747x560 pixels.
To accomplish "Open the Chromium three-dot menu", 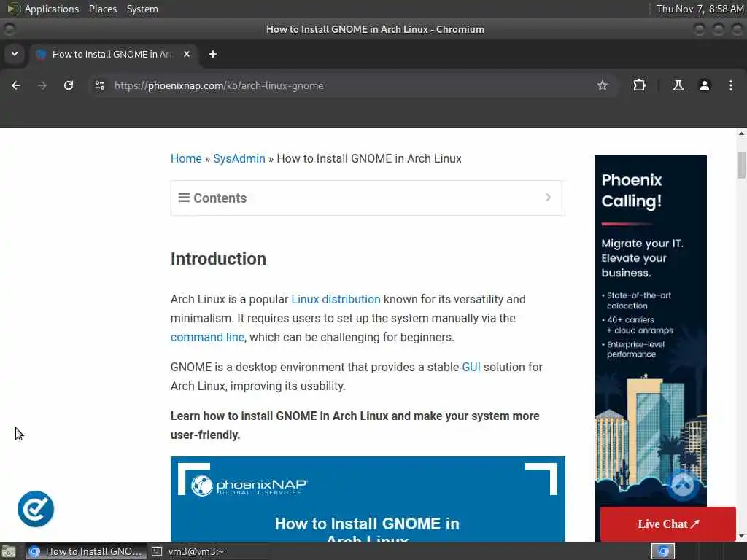I will point(731,85).
